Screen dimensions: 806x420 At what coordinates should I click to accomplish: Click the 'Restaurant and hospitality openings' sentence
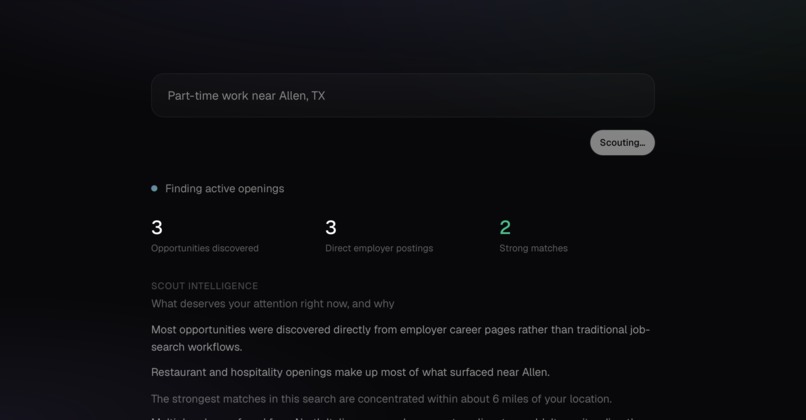(350, 372)
